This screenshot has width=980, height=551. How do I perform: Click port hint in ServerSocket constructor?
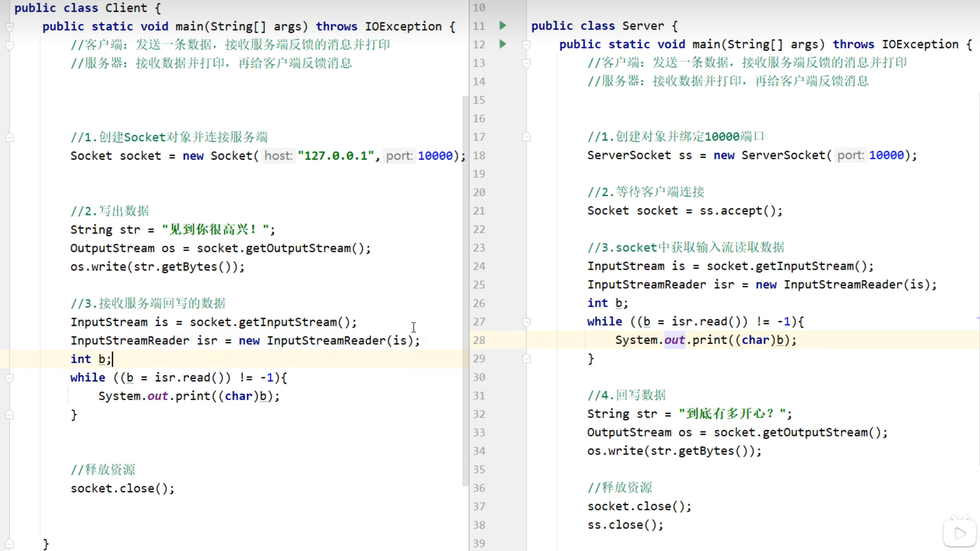pos(850,155)
